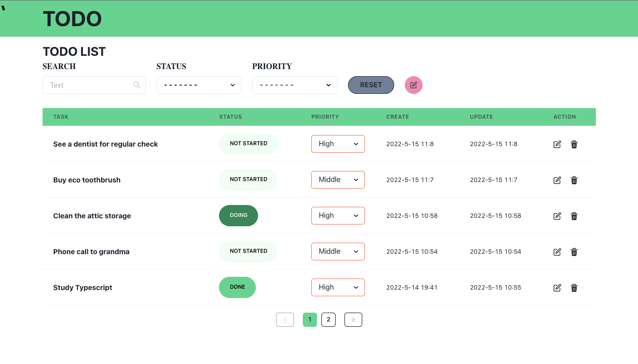638x364 pixels.
Task: Click the pink add-new-todo icon
Action: [413, 85]
